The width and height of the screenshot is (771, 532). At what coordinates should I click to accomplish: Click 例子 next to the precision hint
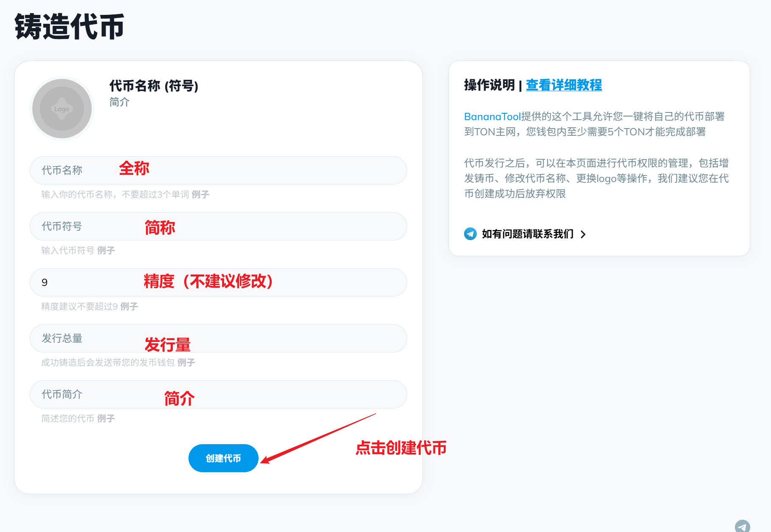129,307
